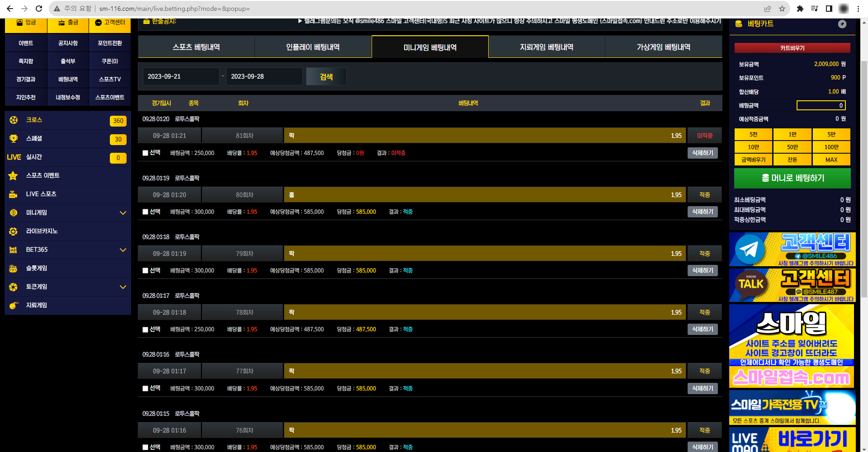Switch to 스포츠 베팅내역 tab
The height and width of the screenshot is (452, 868).
196,47
